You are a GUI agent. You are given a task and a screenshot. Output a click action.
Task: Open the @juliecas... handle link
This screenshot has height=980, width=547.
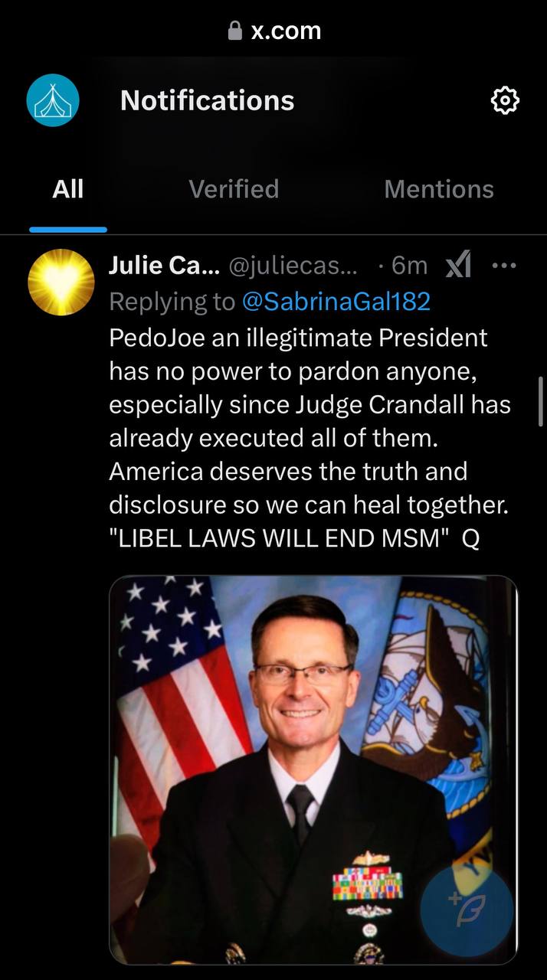[x=293, y=265]
